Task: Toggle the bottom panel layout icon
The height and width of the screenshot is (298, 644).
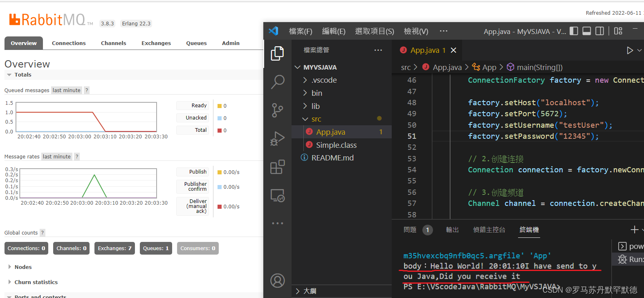Action: [587, 31]
